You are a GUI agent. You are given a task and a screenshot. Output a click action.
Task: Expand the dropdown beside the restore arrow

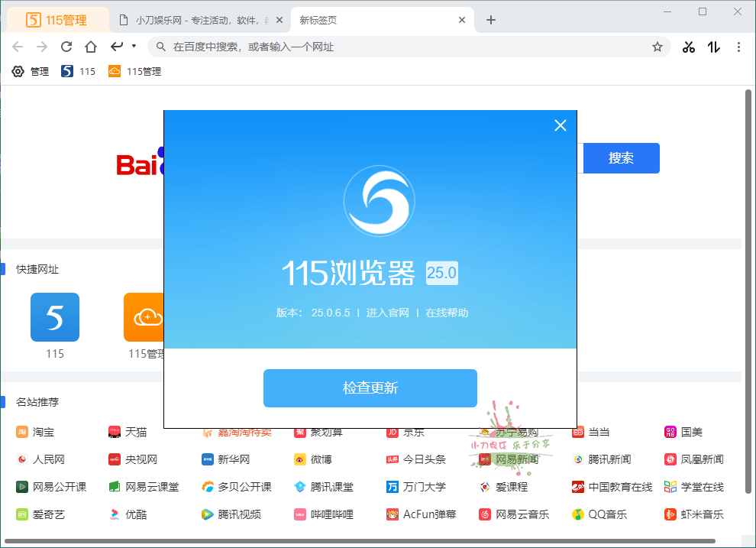click(134, 46)
